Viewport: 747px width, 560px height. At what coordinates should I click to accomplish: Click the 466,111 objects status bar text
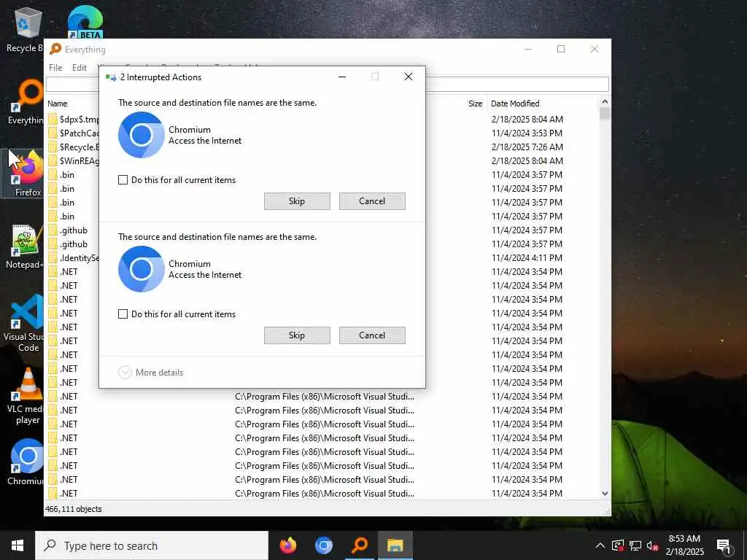point(74,509)
